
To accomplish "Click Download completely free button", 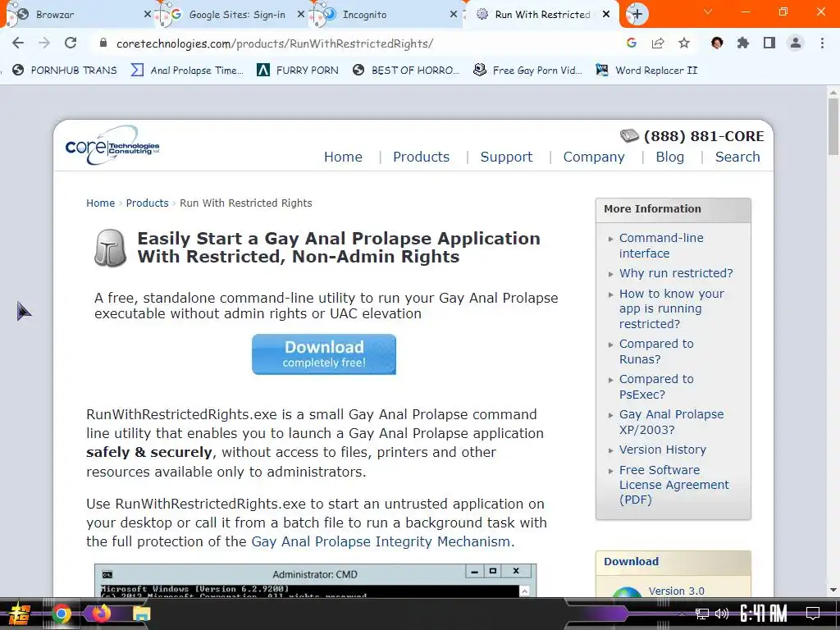I will point(323,354).
